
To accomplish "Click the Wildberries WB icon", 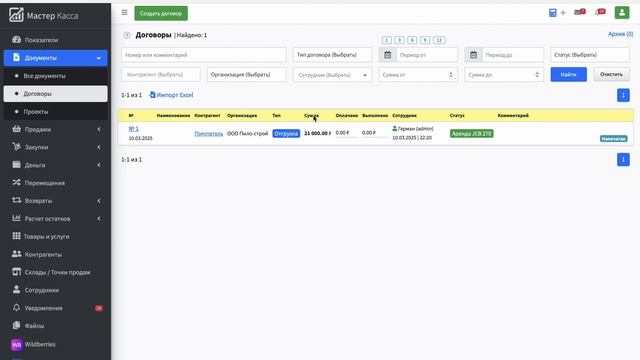I will click(x=17, y=344).
